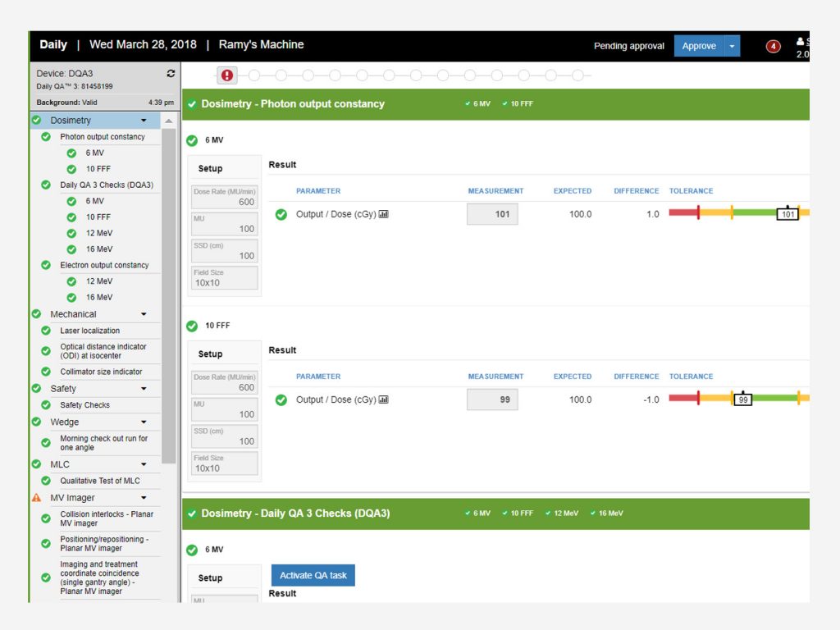Click the green check beside Safety Checks
This screenshot has height=630, width=840.
[x=46, y=405]
